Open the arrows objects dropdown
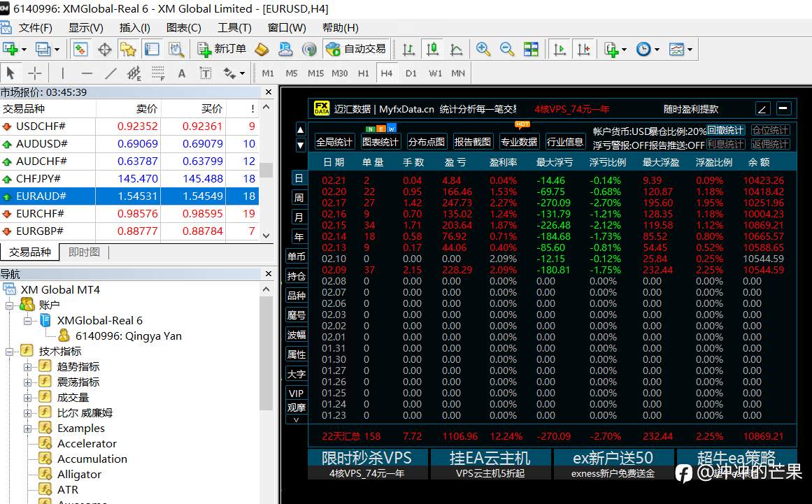Screen dimensions: 812x504 pyautogui.click(x=234, y=73)
